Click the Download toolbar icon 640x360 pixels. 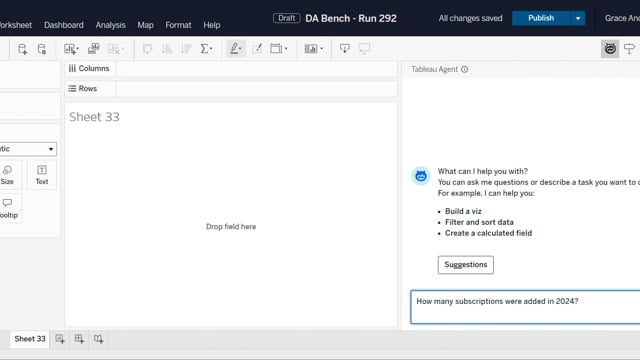(344, 49)
